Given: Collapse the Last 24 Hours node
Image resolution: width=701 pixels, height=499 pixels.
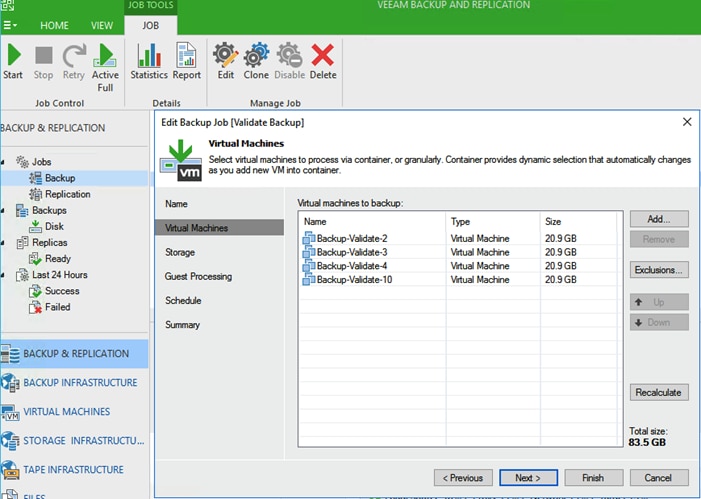Looking at the screenshot, I should pos(3,275).
